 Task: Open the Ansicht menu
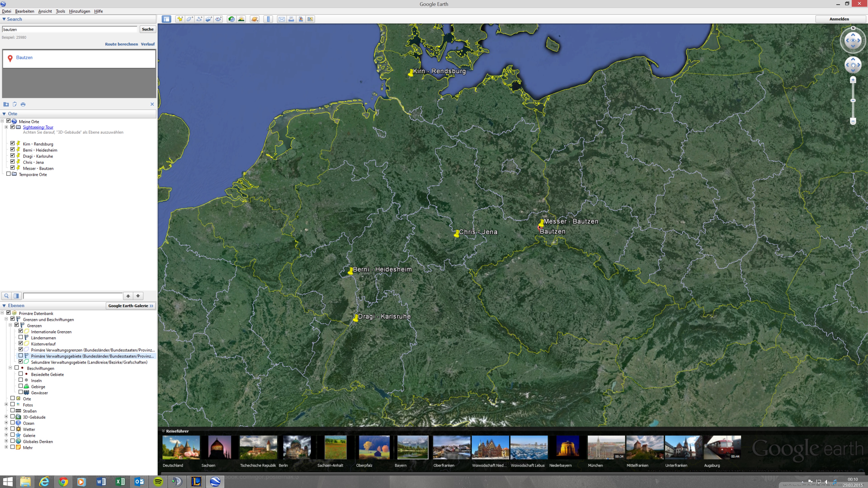45,11
